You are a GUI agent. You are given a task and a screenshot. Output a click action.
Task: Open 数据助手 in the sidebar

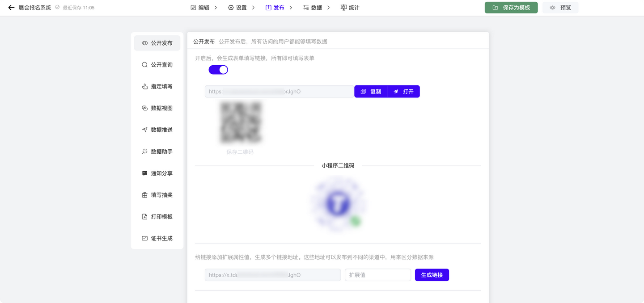157,151
